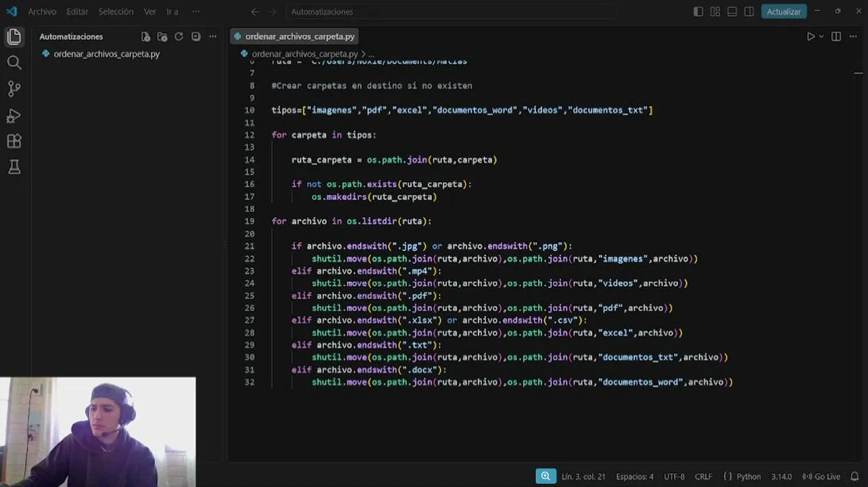Collapse all folders in Explorer
Screen dimensions: 868x487
click(x=195, y=37)
